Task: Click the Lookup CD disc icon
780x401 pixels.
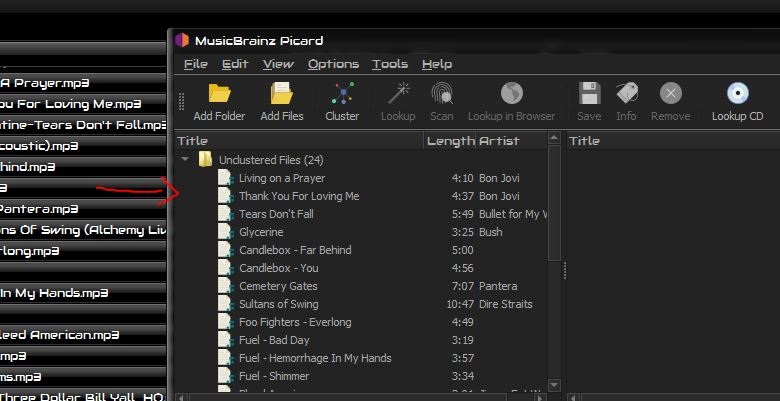Action: (x=737, y=95)
